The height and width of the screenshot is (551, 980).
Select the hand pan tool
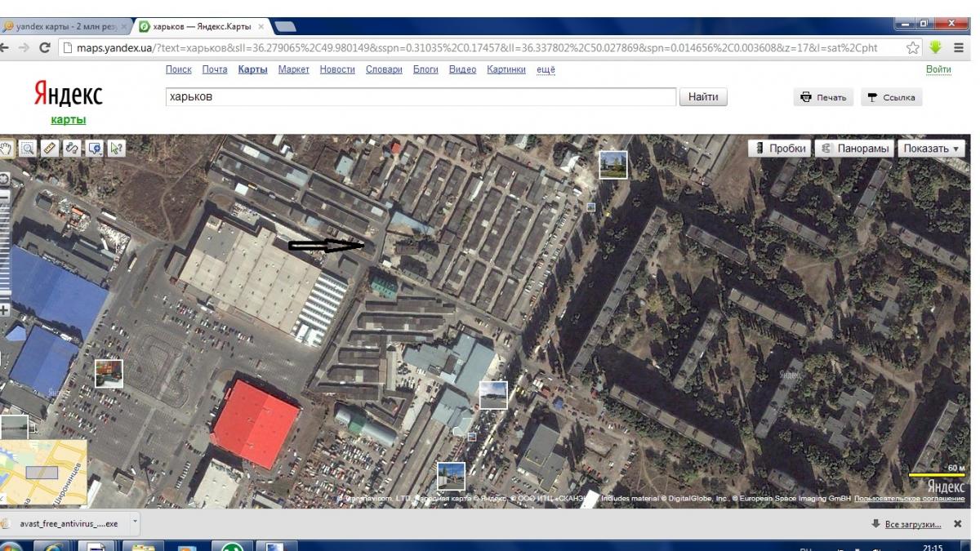(x=7, y=148)
